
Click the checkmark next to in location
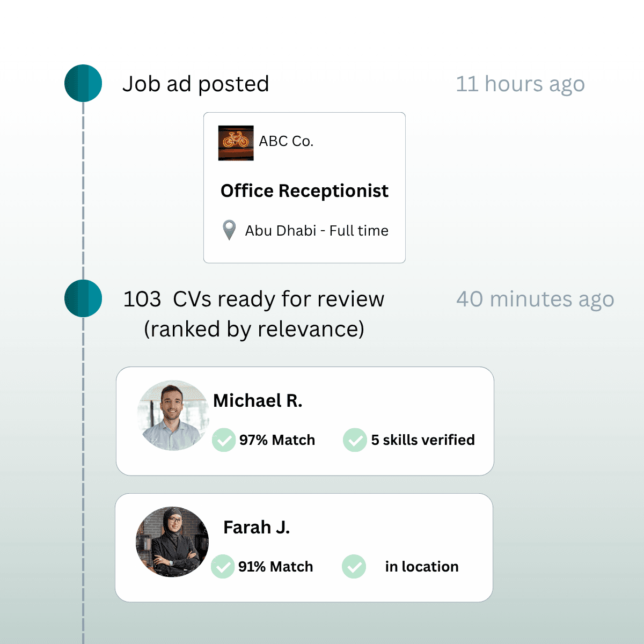pos(354,567)
